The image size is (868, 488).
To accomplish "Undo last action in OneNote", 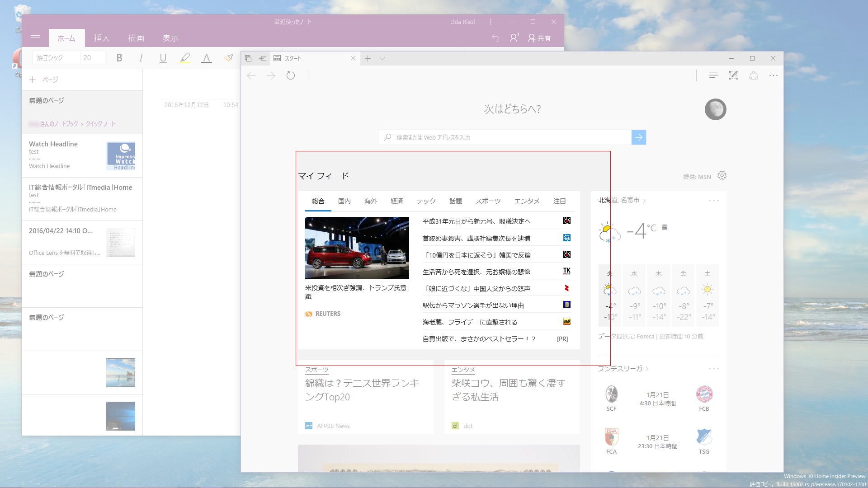I will [495, 38].
